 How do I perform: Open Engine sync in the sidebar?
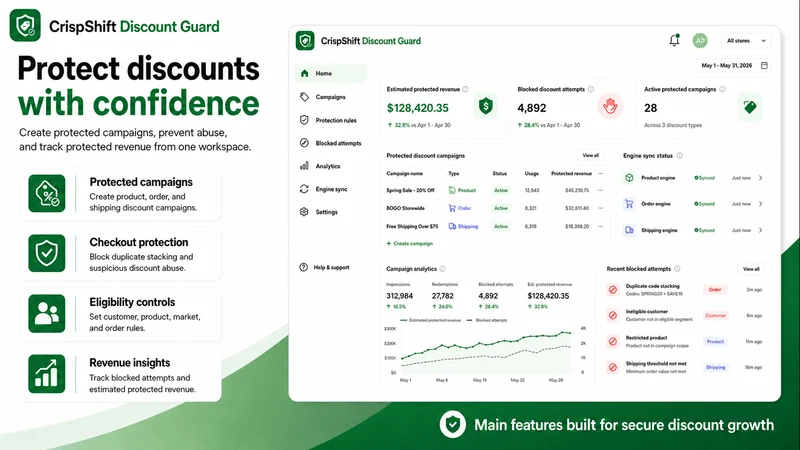330,189
